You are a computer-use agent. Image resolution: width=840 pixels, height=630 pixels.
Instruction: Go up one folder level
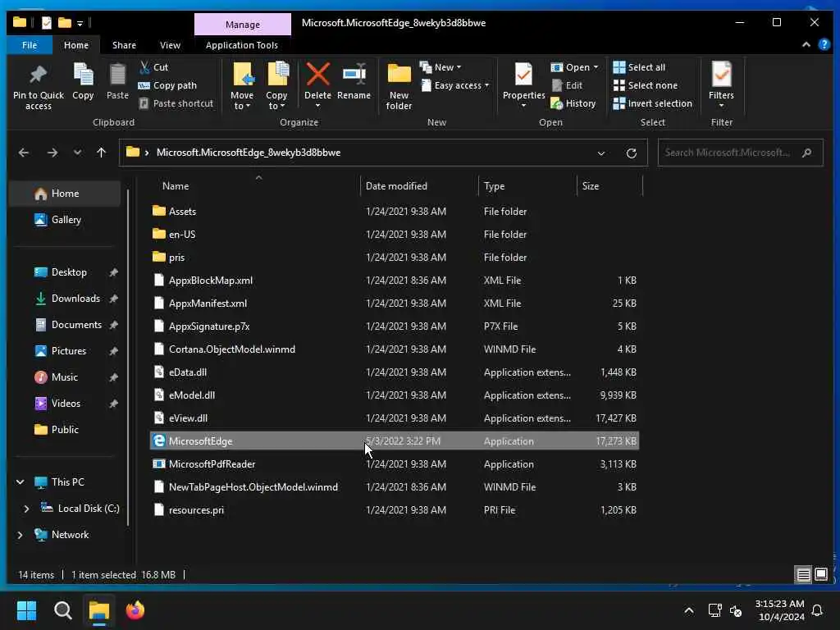101,153
